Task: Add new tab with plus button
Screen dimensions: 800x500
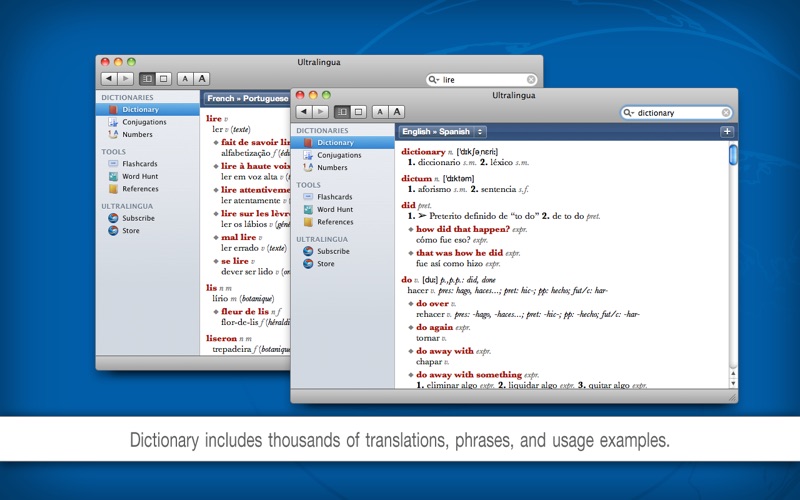Action: (x=727, y=132)
